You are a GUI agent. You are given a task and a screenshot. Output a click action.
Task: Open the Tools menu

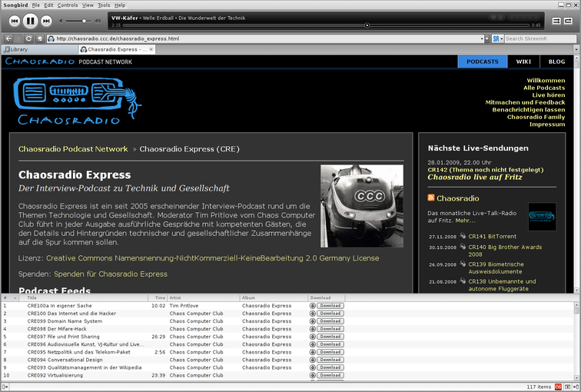(104, 5)
